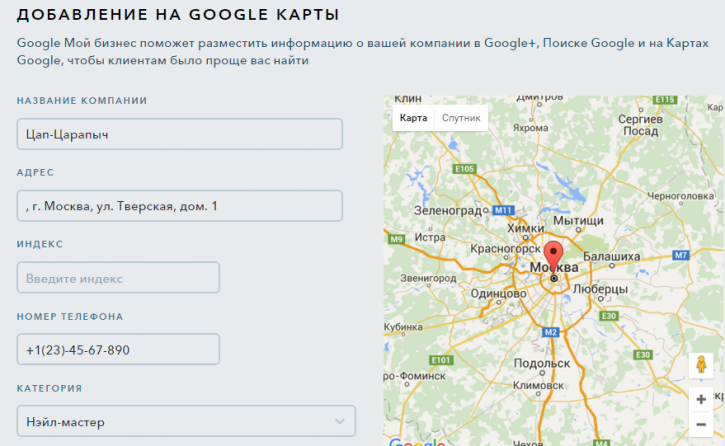The image size is (725, 446).
Task: Click the address field with ул. Тверская
Action: tap(180, 206)
